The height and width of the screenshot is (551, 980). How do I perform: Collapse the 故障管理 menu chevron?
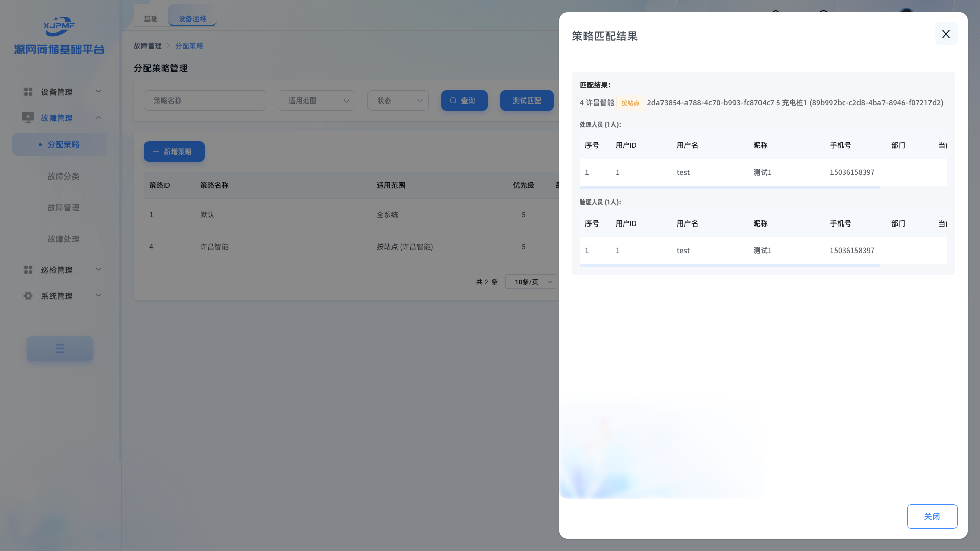pos(99,117)
